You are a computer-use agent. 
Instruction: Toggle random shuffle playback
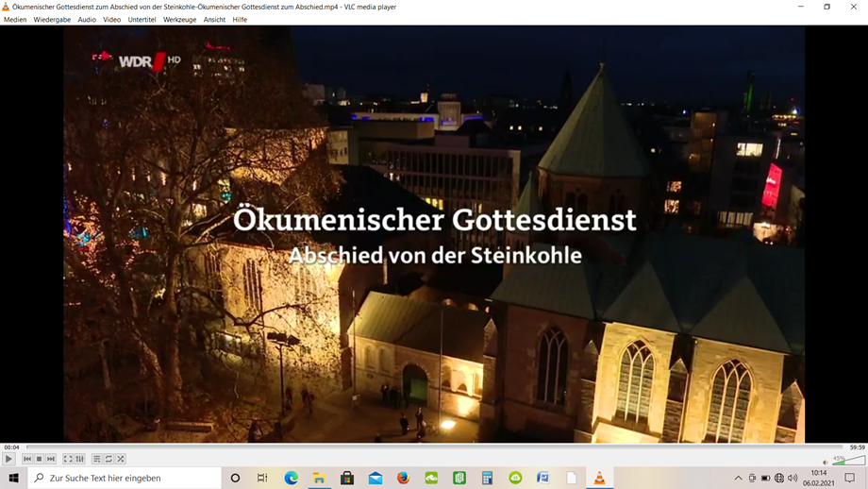(x=121, y=459)
